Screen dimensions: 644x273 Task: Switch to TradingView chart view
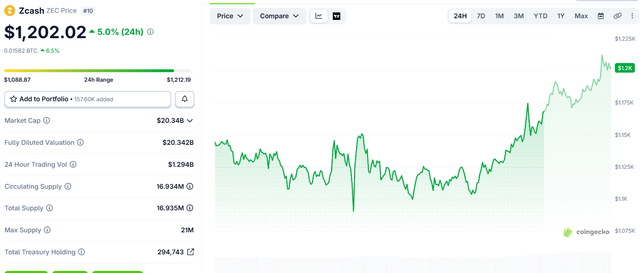tap(337, 16)
